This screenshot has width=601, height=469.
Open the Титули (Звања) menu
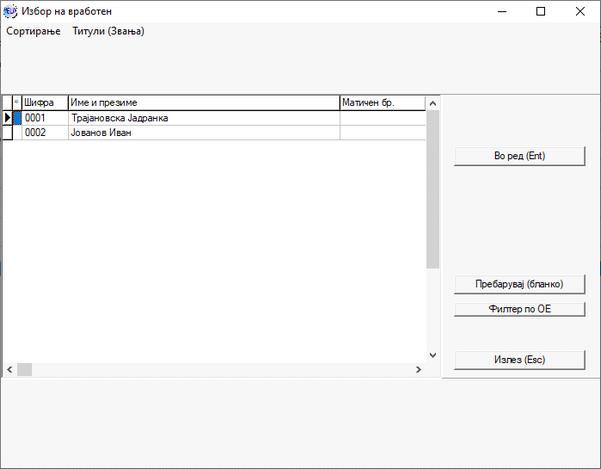point(108,31)
